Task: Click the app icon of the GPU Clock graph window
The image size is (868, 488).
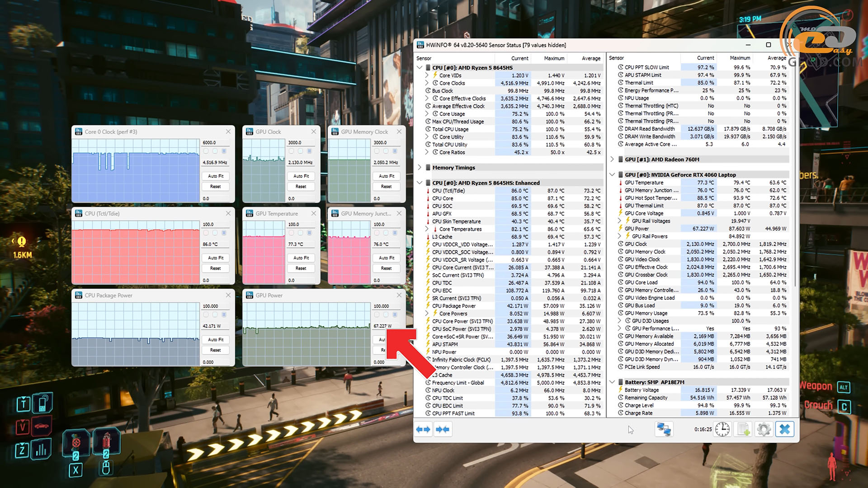Action: [250, 131]
